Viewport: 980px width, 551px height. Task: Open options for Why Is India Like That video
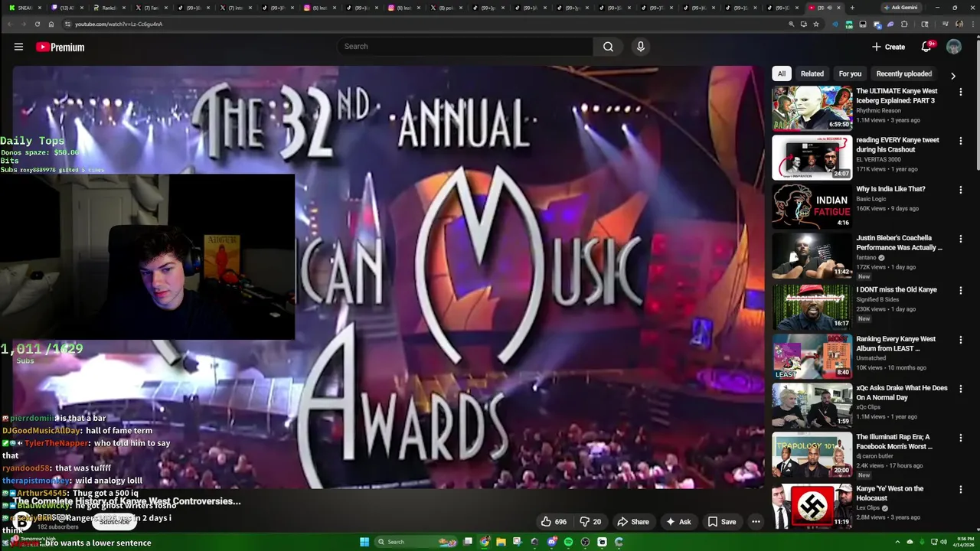[960, 190]
